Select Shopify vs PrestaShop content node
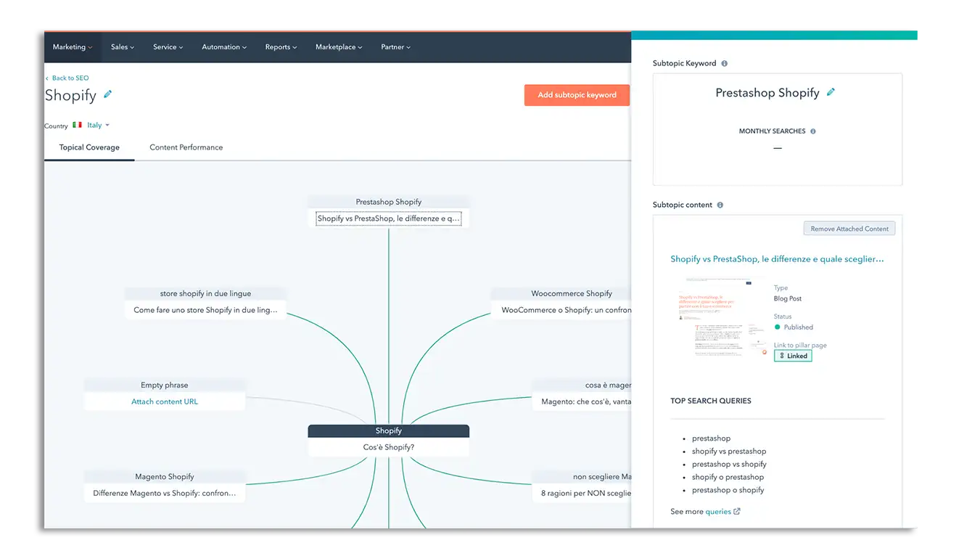The height and width of the screenshot is (559, 980). pyautogui.click(x=389, y=219)
